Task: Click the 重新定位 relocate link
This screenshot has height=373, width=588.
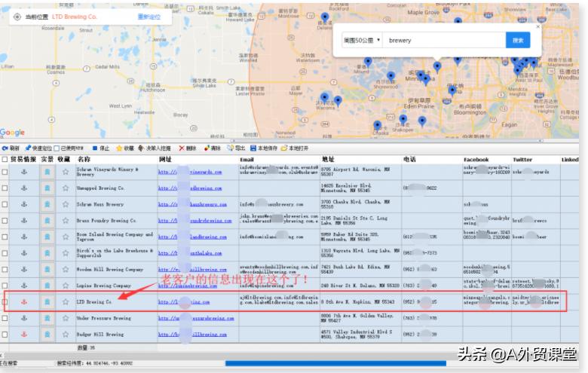Action: pyautogui.click(x=149, y=17)
